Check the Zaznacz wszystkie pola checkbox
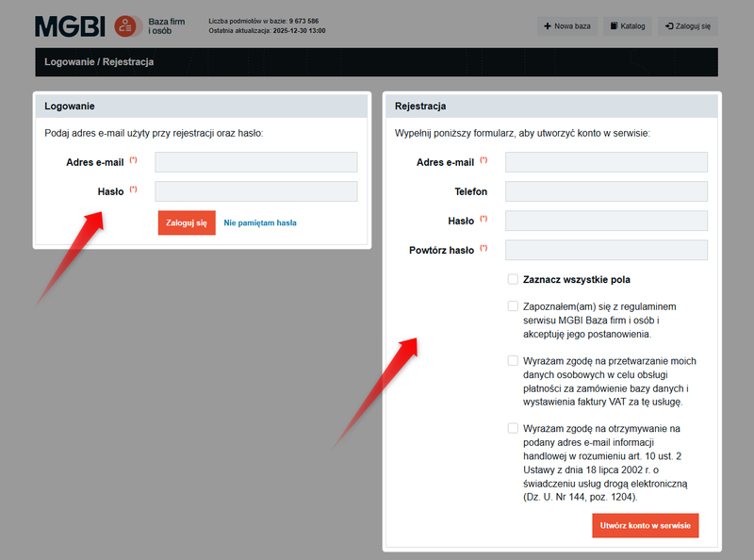The width and height of the screenshot is (754, 560). 513,278
